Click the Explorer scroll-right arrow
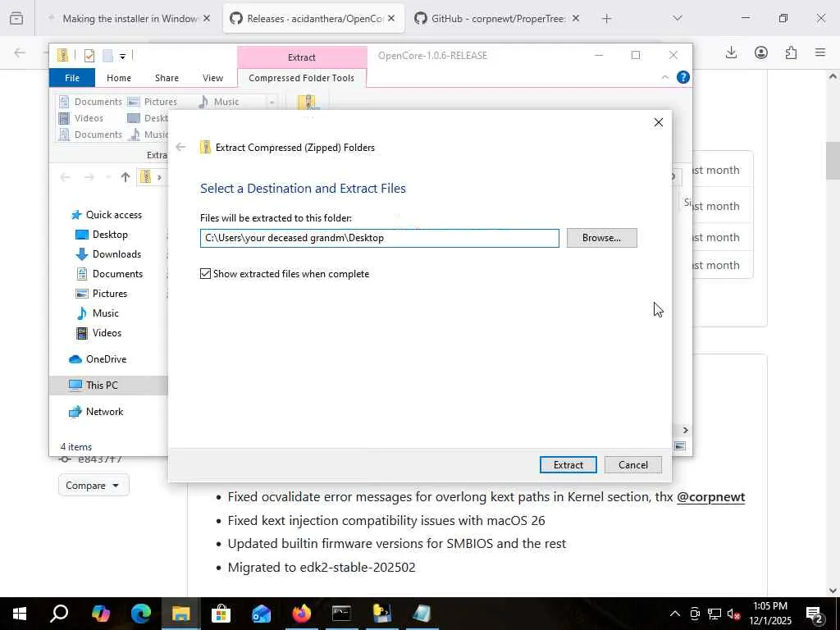This screenshot has height=630, width=840. [685, 430]
